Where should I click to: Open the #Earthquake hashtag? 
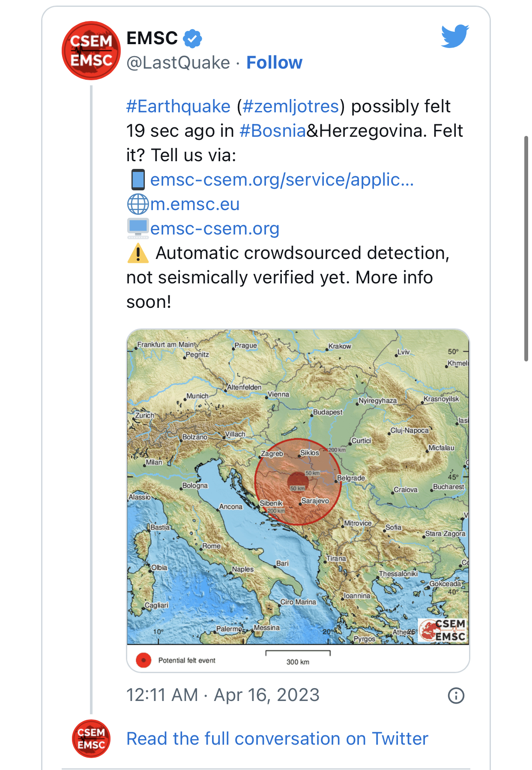pos(178,106)
